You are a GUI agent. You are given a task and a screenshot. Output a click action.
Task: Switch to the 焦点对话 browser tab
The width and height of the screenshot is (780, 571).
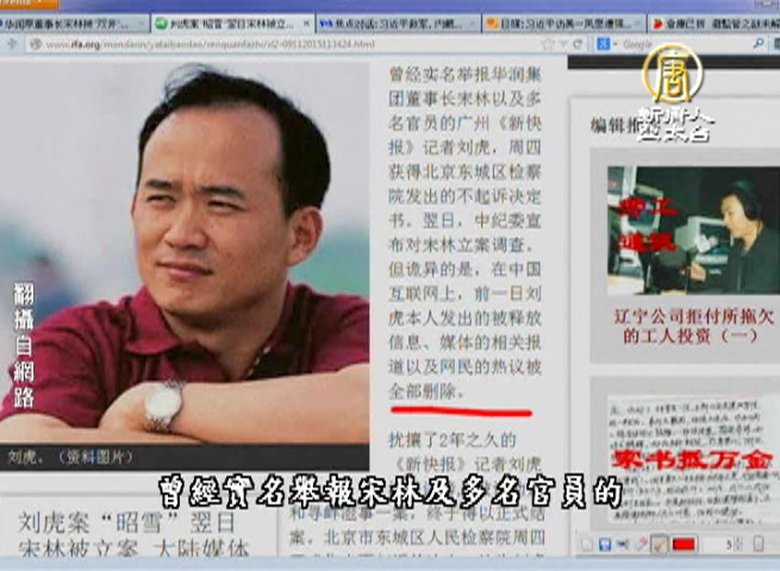point(396,22)
